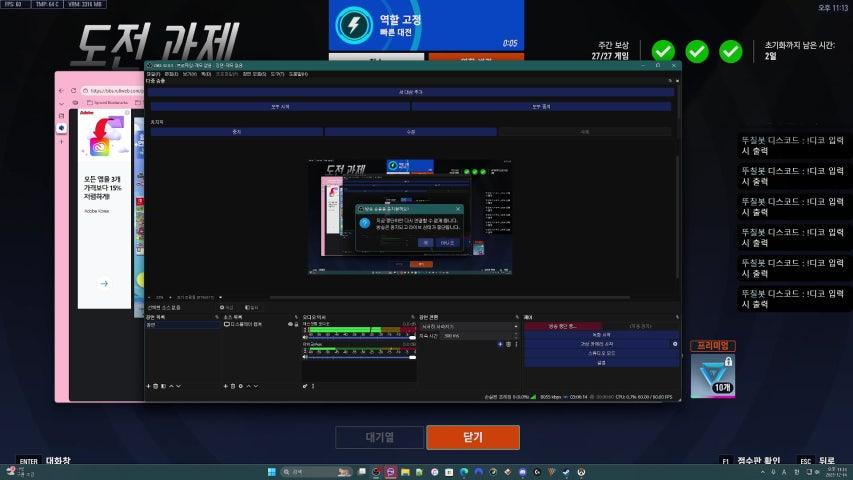This screenshot has width=853, height=480.
Task: Delete selected source with trash icon in sources dock
Action: click(x=233, y=386)
